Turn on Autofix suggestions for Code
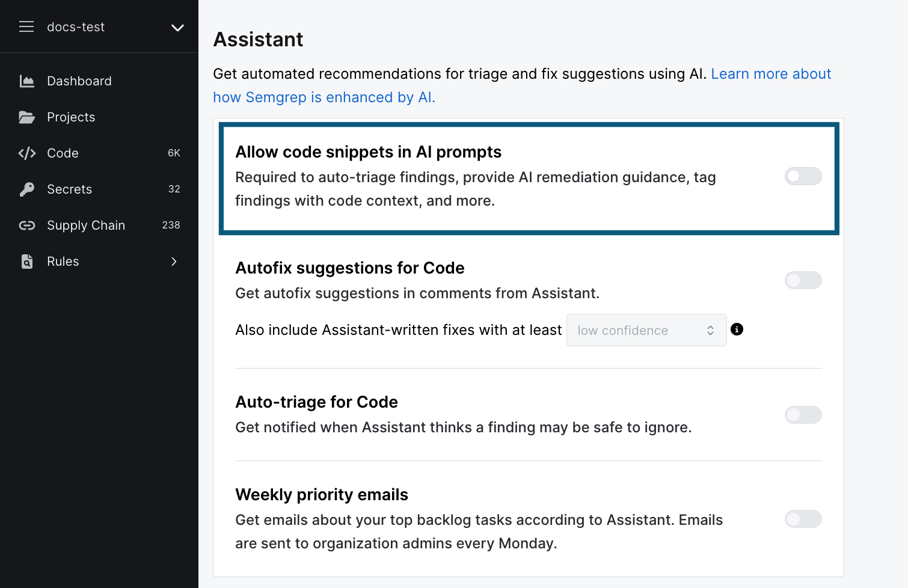This screenshot has height=588, width=908. click(803, 280)
